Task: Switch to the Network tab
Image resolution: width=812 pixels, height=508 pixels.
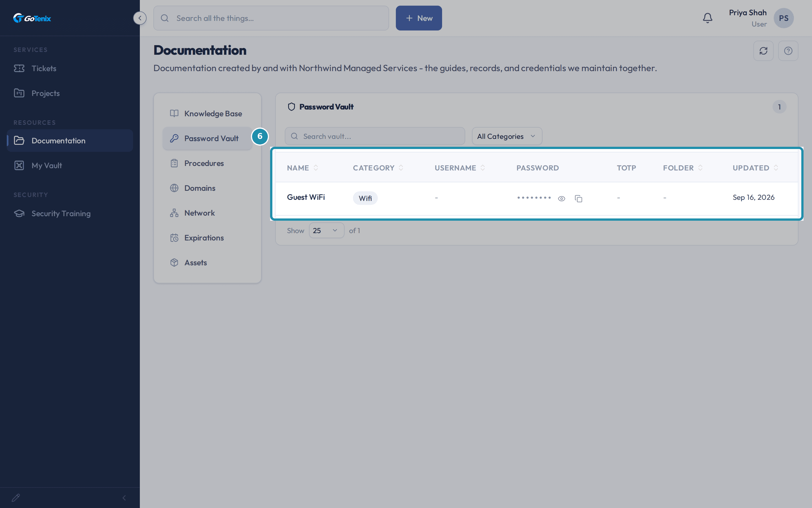Action: [x=207, y=213]
